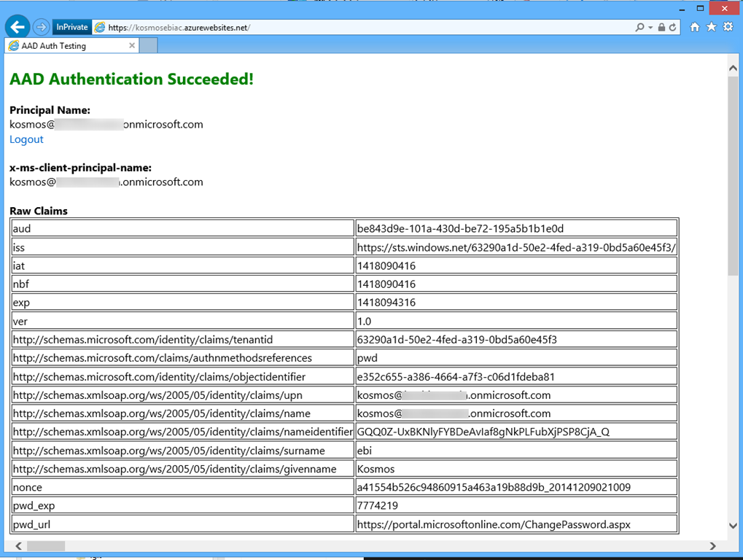
Task: Click the pwd_url value cell in claims table
Action: click(516, 524)
